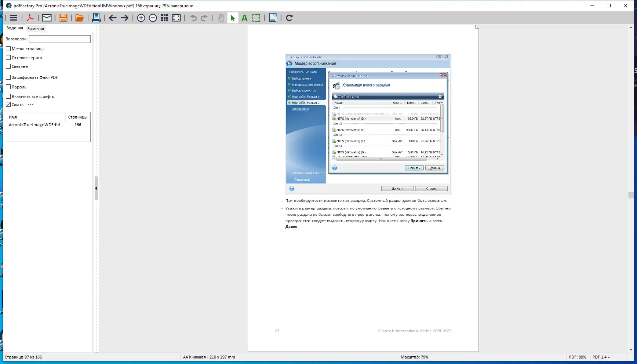This screenshot has height=364, width=637.
Task: Show page thumbnails grid view
Action: pyautogui.click(x=165, y=18)
